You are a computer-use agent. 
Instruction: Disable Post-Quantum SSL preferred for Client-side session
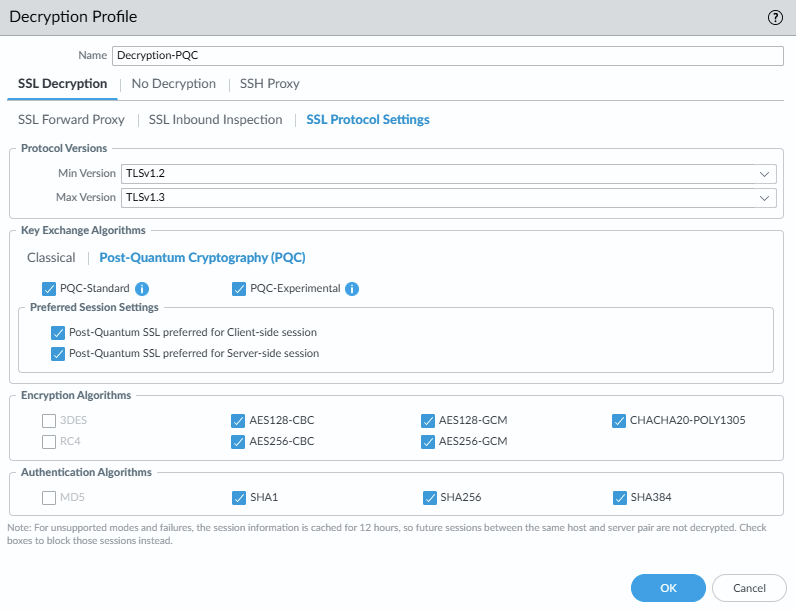pyautogui.click(x=57, y=332)
